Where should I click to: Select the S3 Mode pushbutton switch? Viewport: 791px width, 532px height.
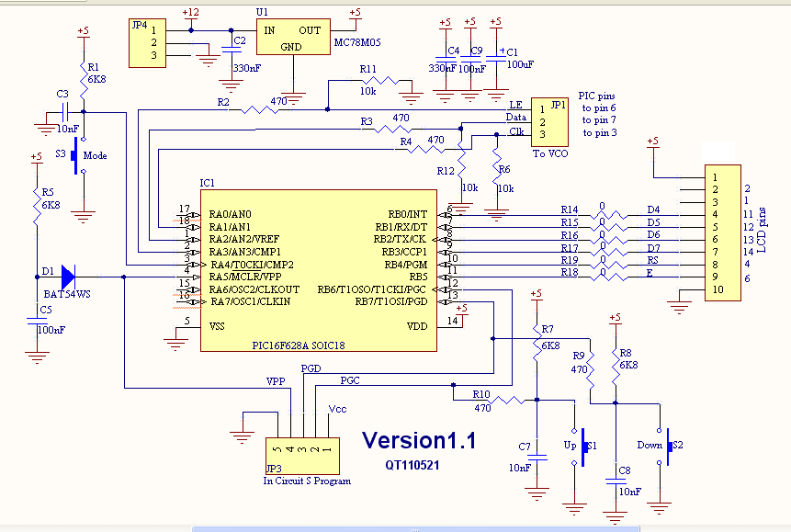(77, 156)
